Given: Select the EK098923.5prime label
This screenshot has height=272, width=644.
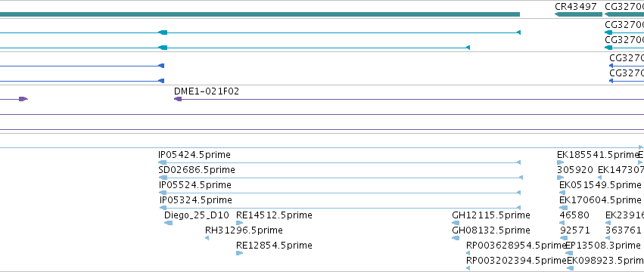Looking at the screenshot, I should tap(605, 261).
